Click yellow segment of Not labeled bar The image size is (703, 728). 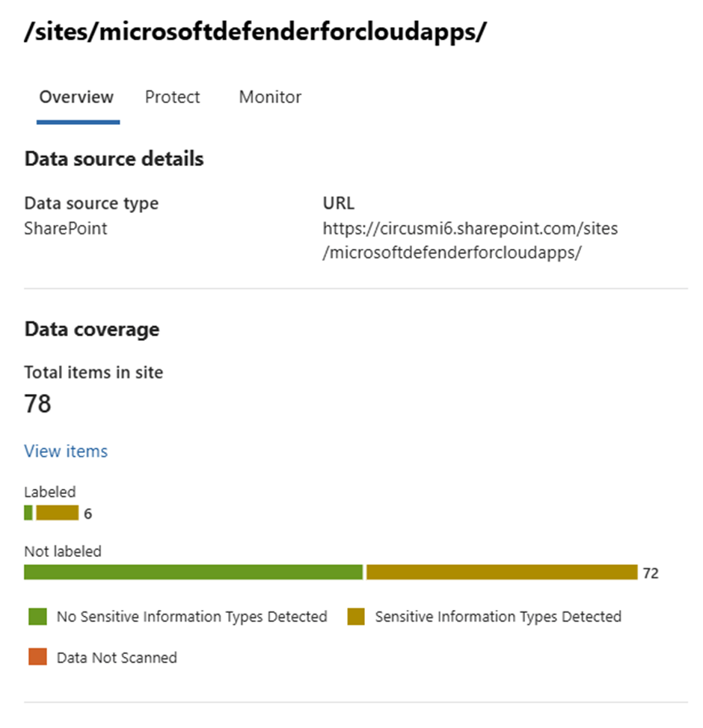coord(501,573)
